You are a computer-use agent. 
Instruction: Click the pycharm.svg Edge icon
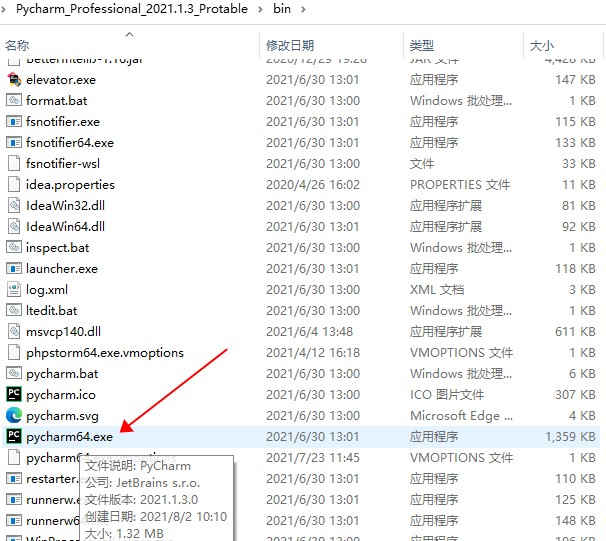point(14,415)
